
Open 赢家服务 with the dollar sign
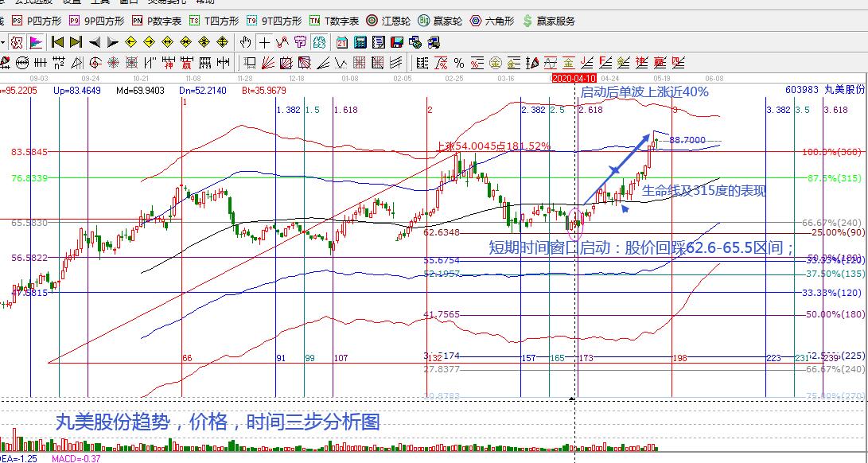(549, 21)
